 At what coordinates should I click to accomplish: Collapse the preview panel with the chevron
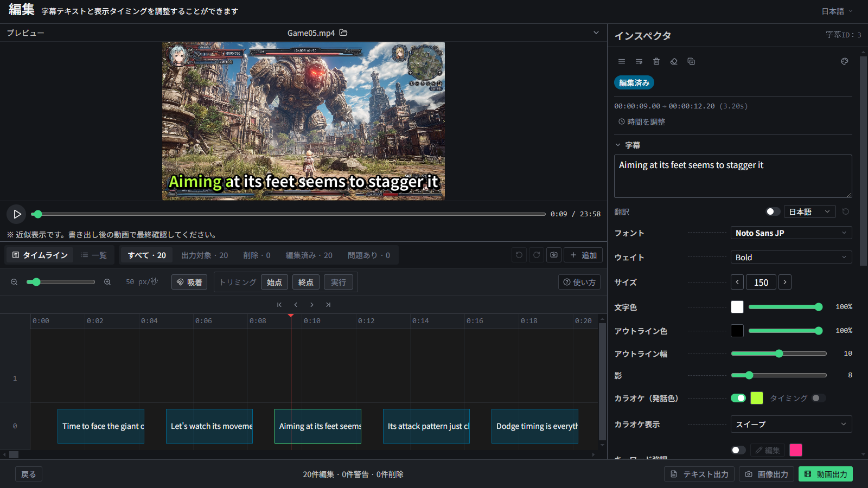pos(596,33)
